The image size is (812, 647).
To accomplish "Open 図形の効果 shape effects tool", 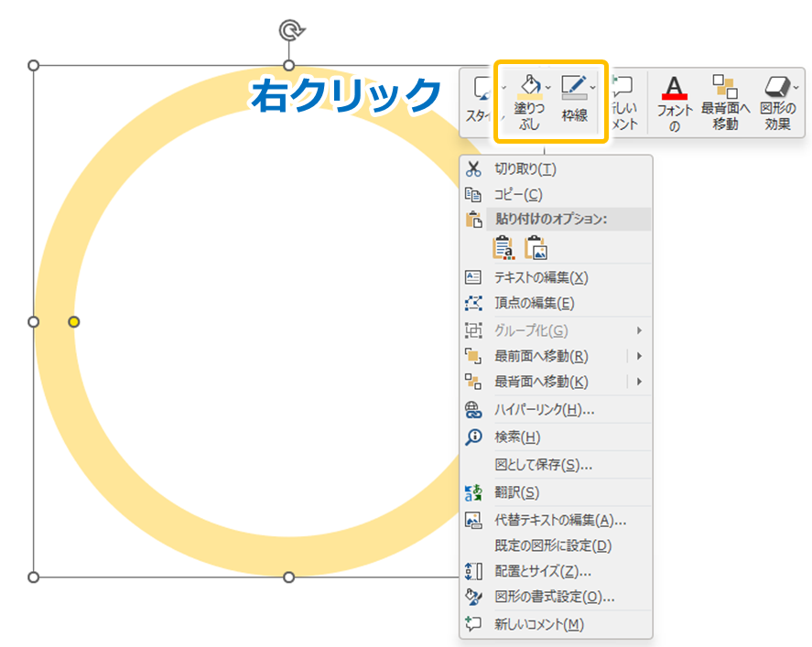I will tap(776, 89).
